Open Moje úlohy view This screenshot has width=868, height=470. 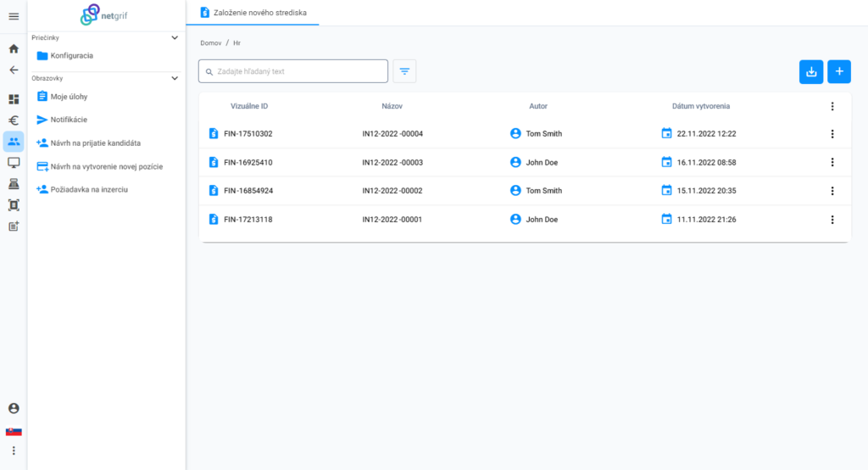62,97
